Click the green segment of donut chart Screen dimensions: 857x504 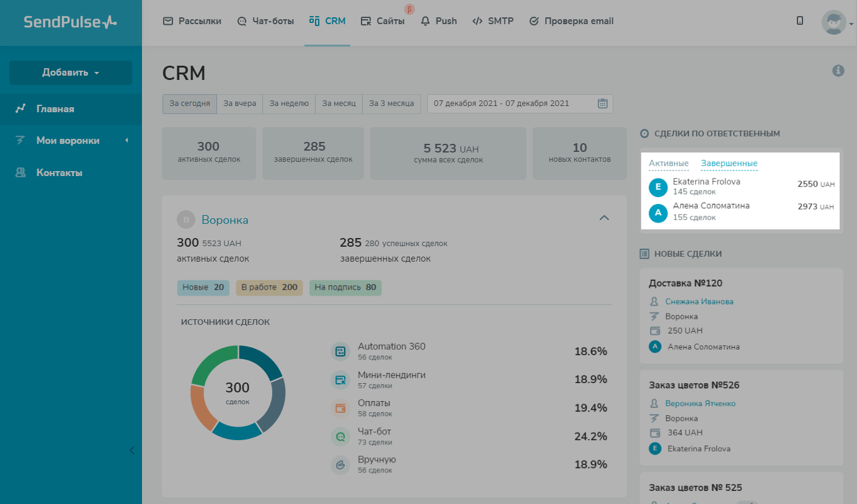click(211, 364)
